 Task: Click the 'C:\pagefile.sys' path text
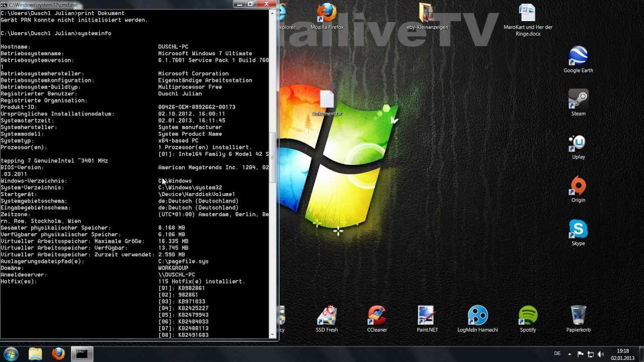click(183, 261)
